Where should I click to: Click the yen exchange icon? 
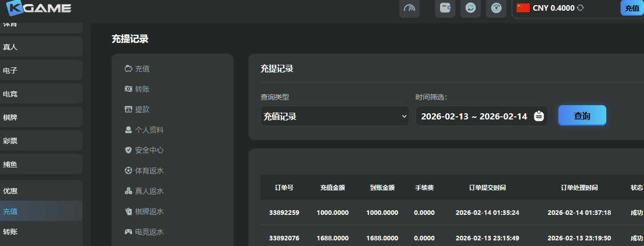point(496,8)
